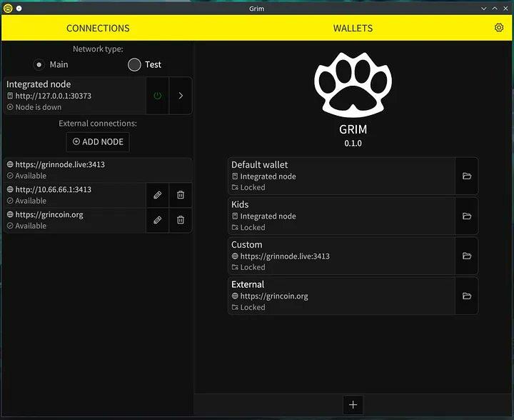This screenshot has width=514, height=420.
Task: Edit the http://10.66.66.1:3413 connection
Action: pos(157,195)
